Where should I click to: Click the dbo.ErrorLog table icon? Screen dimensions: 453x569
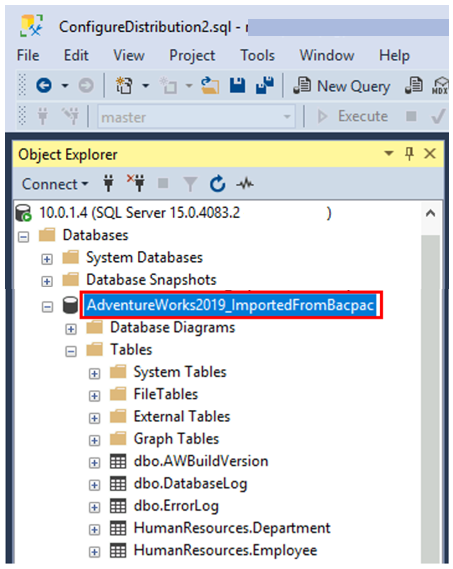118,506
